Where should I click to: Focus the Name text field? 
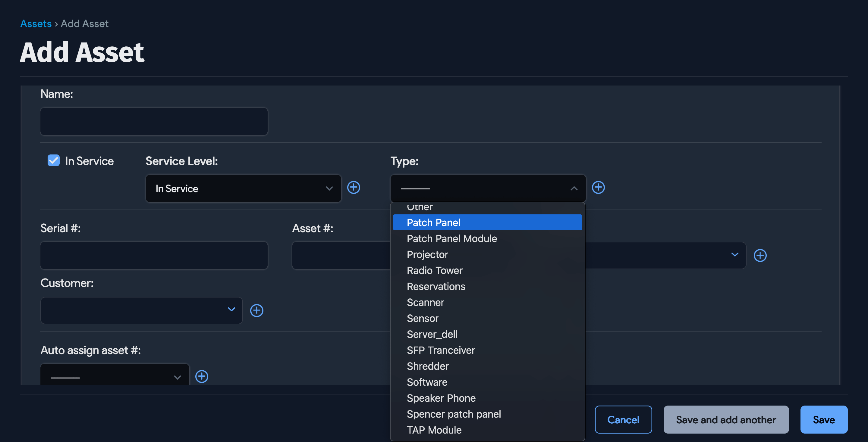click(x=154, y=122)
